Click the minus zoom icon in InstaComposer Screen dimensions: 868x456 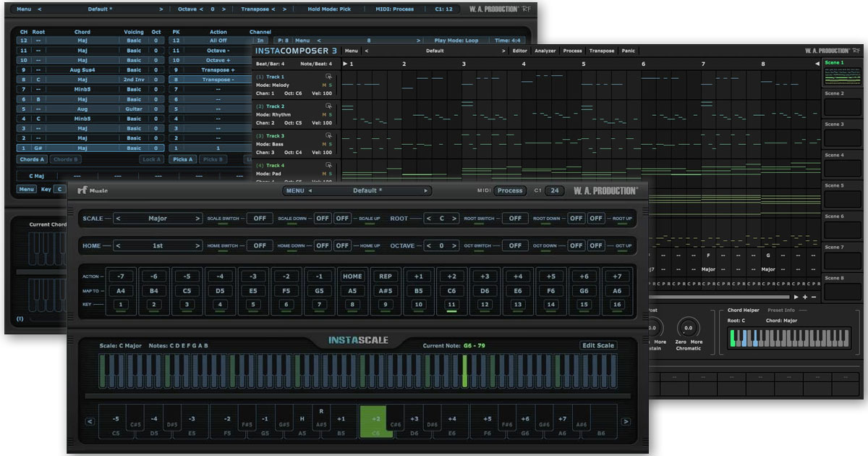pos(813,297)
